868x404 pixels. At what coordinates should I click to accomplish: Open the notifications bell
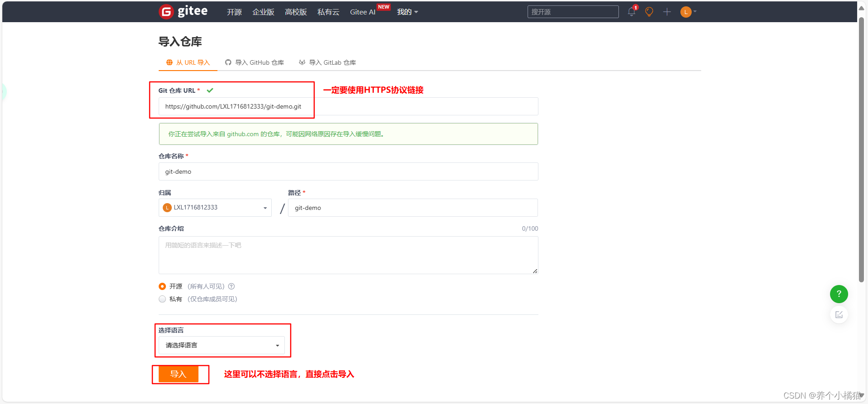coord(632,12)
